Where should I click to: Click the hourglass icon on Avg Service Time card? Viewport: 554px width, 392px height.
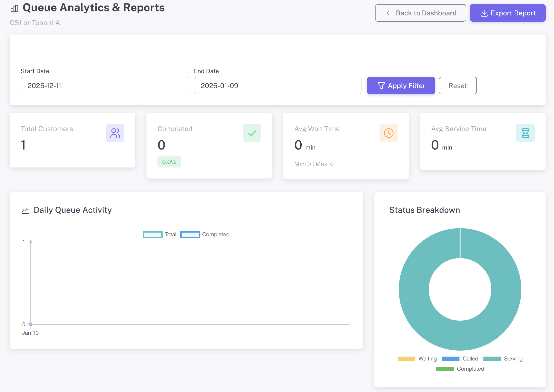pyautogui.click(x=525, y=133)
